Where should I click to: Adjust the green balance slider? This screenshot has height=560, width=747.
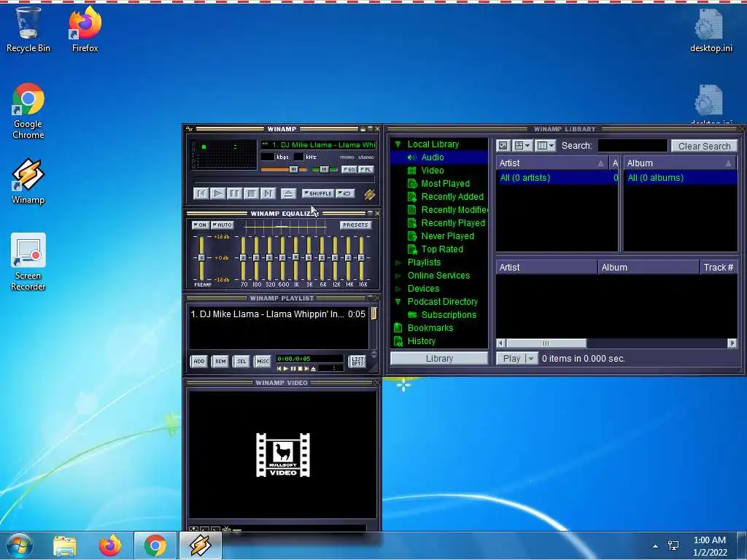coord(325,169)
